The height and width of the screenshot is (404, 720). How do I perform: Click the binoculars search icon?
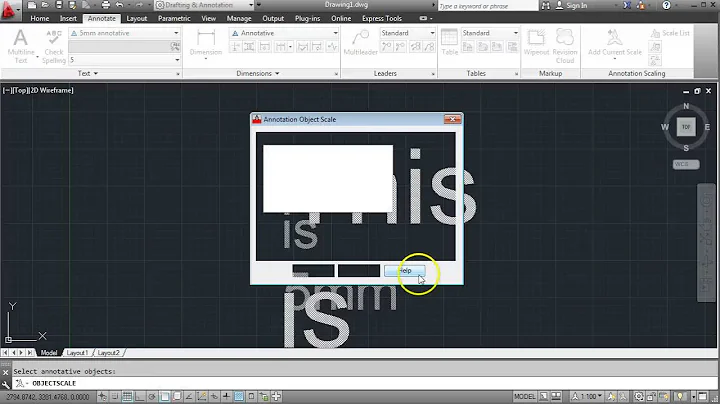pyautogui.click(x=546, y=6)
